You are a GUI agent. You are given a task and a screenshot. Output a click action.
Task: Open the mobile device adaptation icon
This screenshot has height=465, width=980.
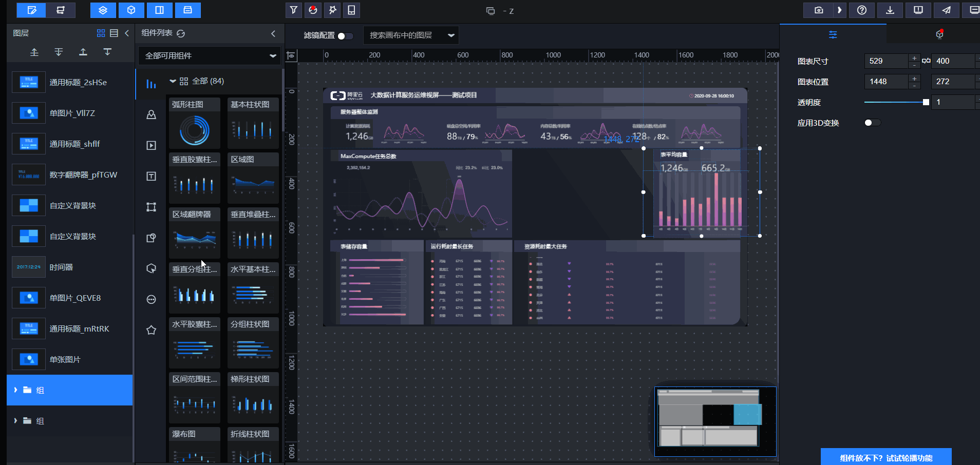[x=351, y=10]
